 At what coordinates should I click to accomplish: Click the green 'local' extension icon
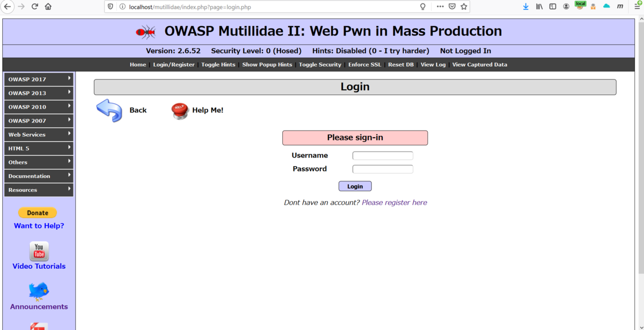pyautogui.click(x=580, y=5)
